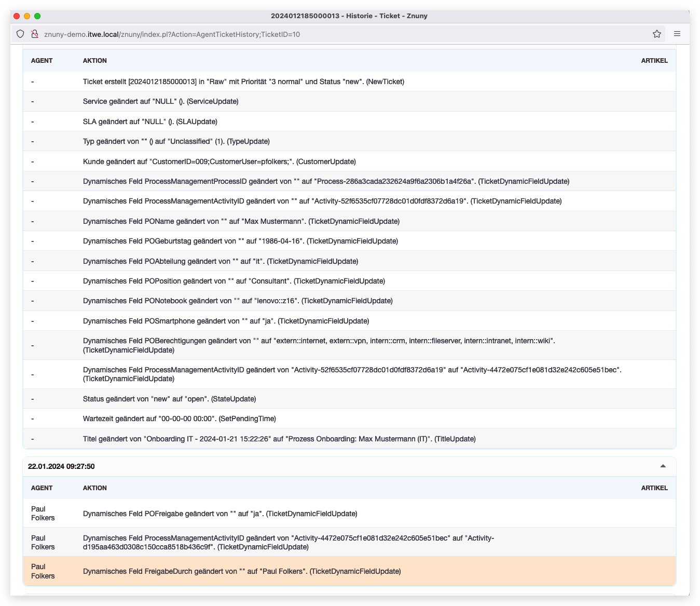This screenshot has height=606, width=700.
Task: Select the POAbteilung 'it' row
Action: pyautogui.click(x=349, y=261)
